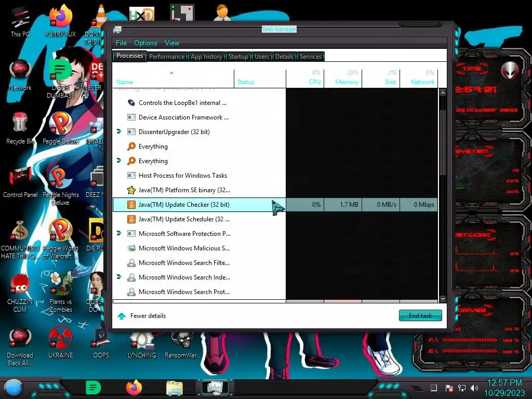This screenshot has height=399, width=532.
Task: Sort by Memory column header
Action: tap(343, 79)
